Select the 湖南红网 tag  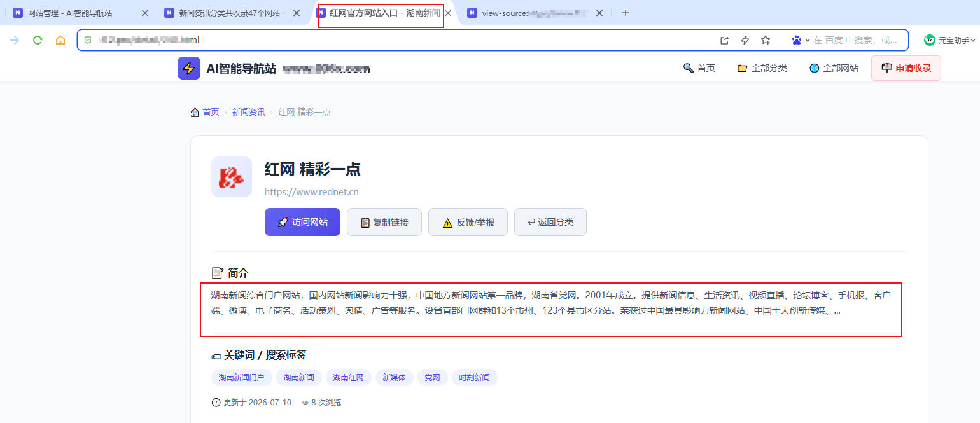click(x=349, y=377)
